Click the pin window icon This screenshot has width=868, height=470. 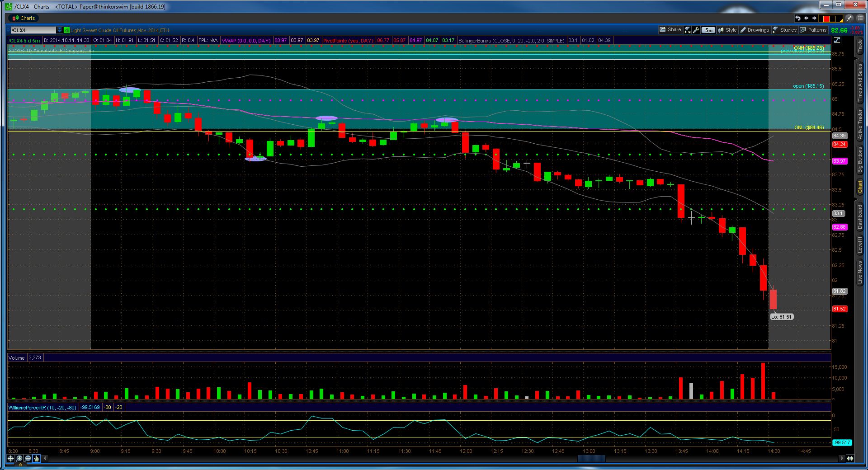click(x=849, y=18)
